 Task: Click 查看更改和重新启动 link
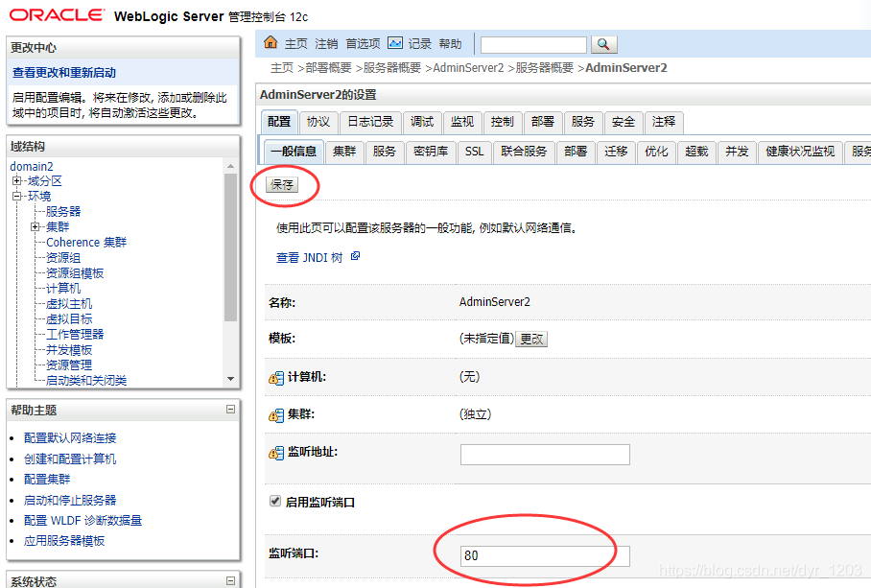click(x=64, y=73)
